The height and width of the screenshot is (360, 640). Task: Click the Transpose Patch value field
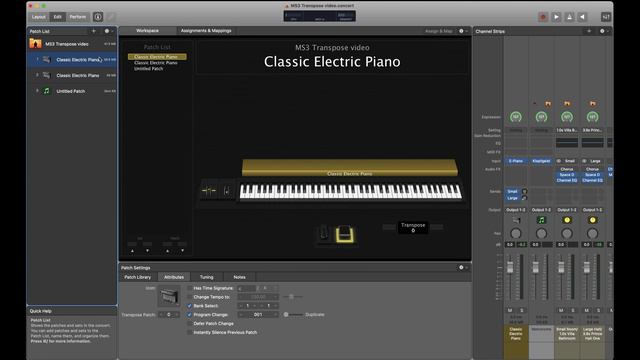[169, 315]
